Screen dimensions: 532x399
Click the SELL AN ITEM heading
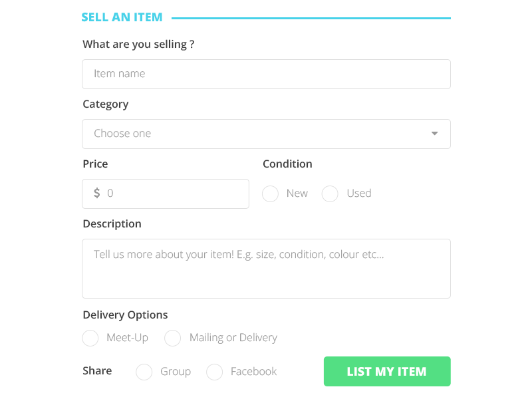[x=122, y=17]
